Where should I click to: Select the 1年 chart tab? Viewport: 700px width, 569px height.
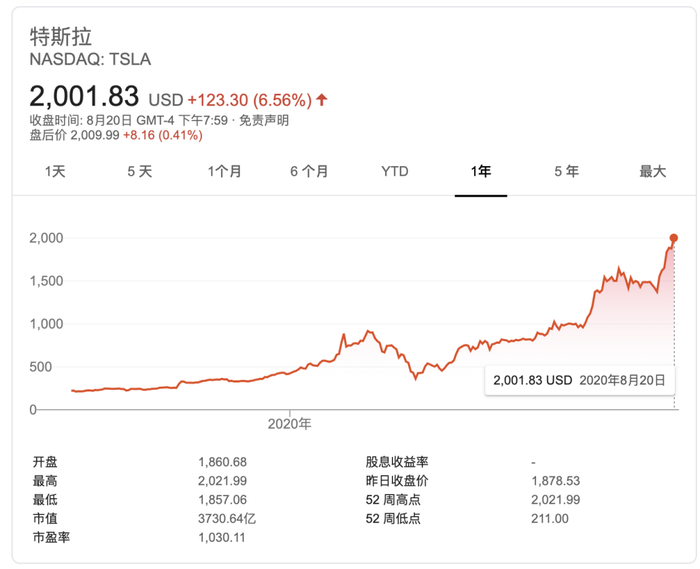[x=481, y=171]
